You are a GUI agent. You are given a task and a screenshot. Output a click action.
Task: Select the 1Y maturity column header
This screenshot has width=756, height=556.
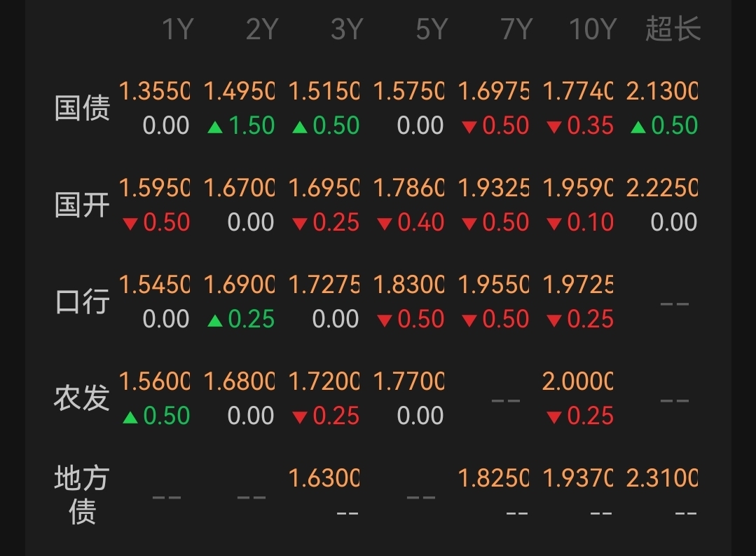[177, 30]
